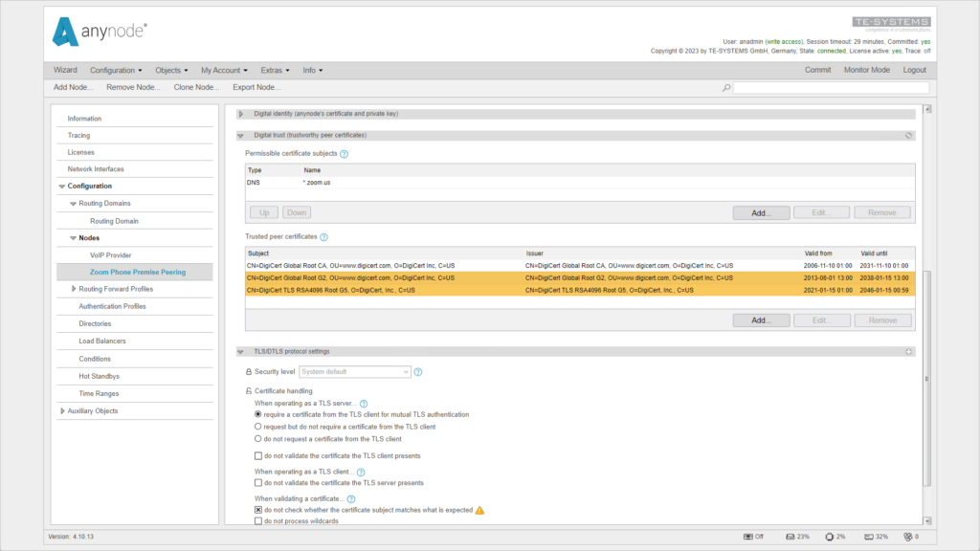Click the search text field in the toolbar
The image size is (980, 551).
(828, 86)
